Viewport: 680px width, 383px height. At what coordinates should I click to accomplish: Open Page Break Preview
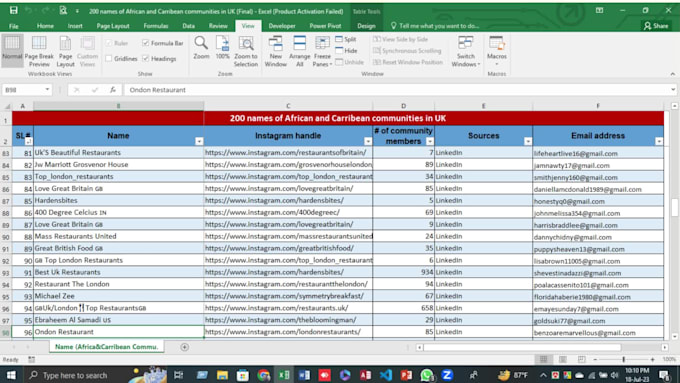(39, 51)
